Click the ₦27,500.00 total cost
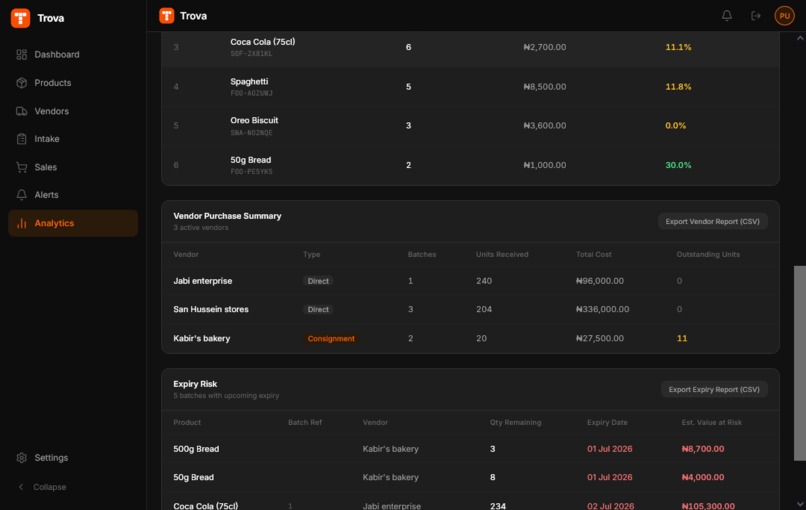This screenshot has height=510, width=806. (600, 338)
